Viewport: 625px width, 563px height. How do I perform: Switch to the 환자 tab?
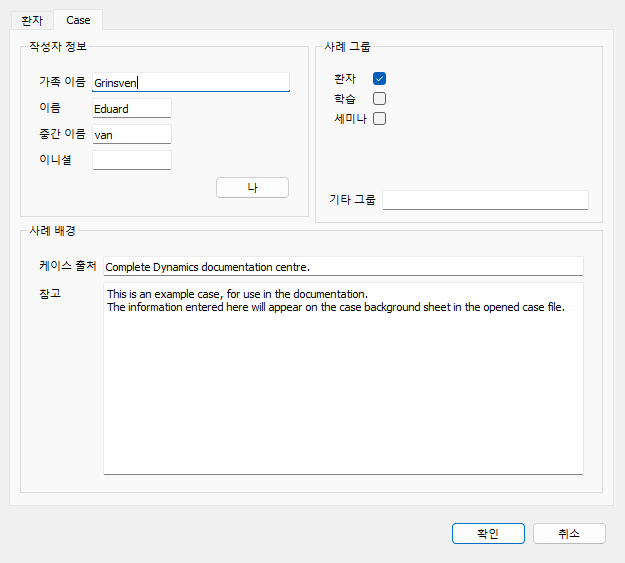(32, 20)
